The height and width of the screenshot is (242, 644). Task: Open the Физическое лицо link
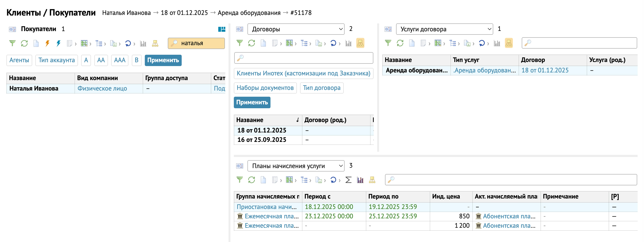tap(102, 89)
